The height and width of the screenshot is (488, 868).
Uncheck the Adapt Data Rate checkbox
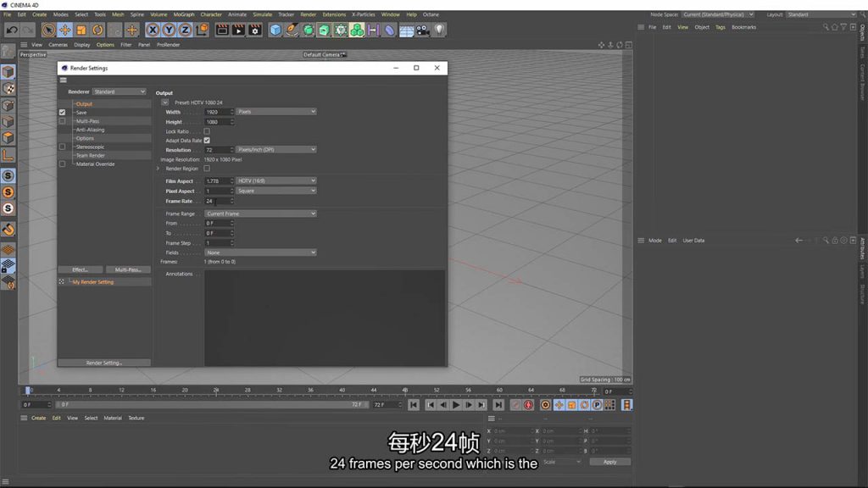click(207, 141)
